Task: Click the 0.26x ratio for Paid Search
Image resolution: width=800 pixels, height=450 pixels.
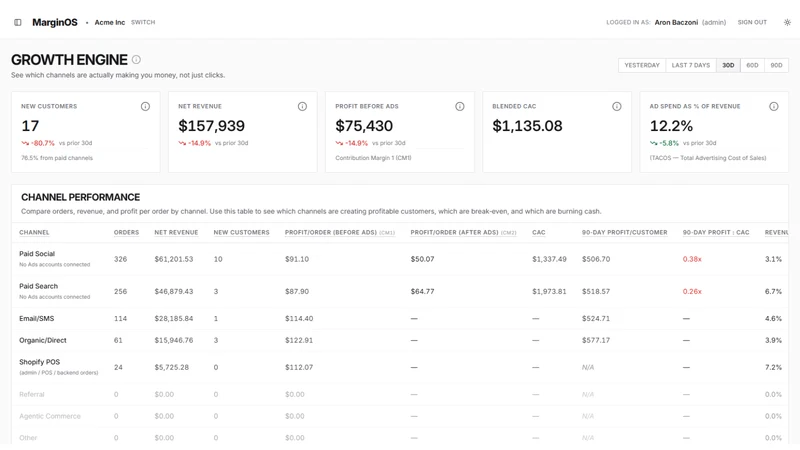Action: pos(692,292)
